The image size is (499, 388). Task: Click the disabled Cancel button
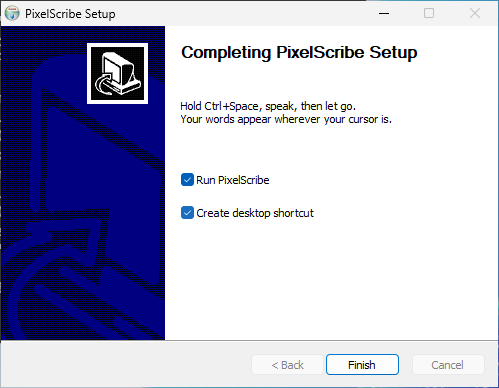(x=448, y=365)
